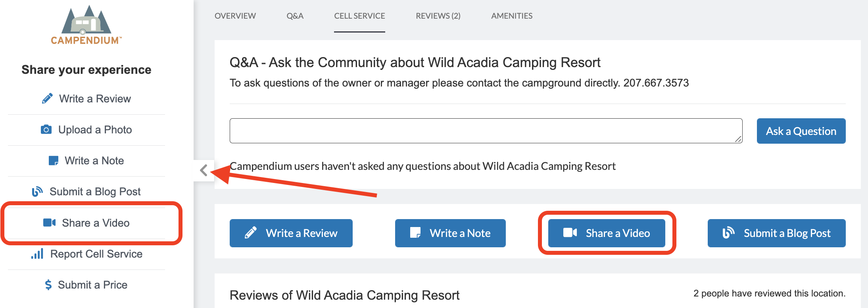Click the Ask a Question button
Image resolution: width=868 pixels, height=308 pixels.
[x=801, y=131]
